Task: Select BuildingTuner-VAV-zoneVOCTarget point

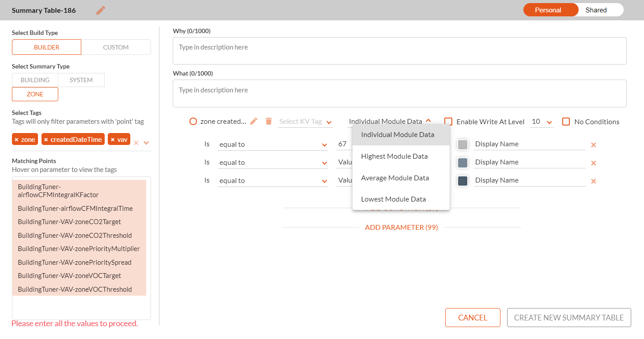Action: (x=79, y=276)
